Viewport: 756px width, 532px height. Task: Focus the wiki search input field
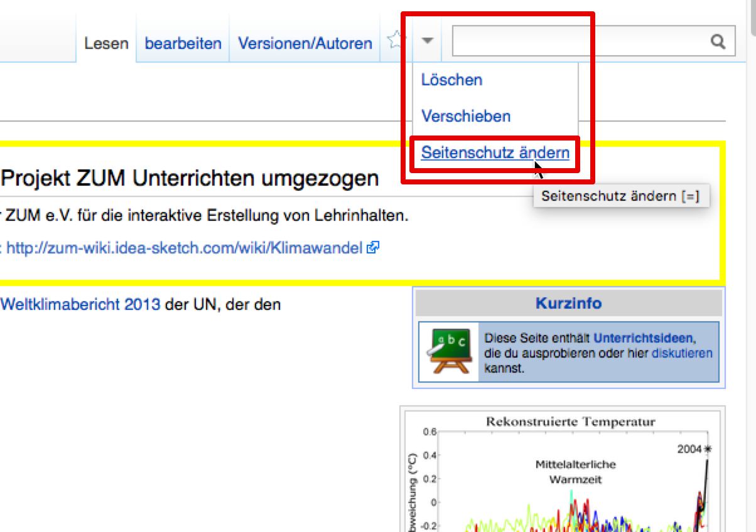(578, 41)
